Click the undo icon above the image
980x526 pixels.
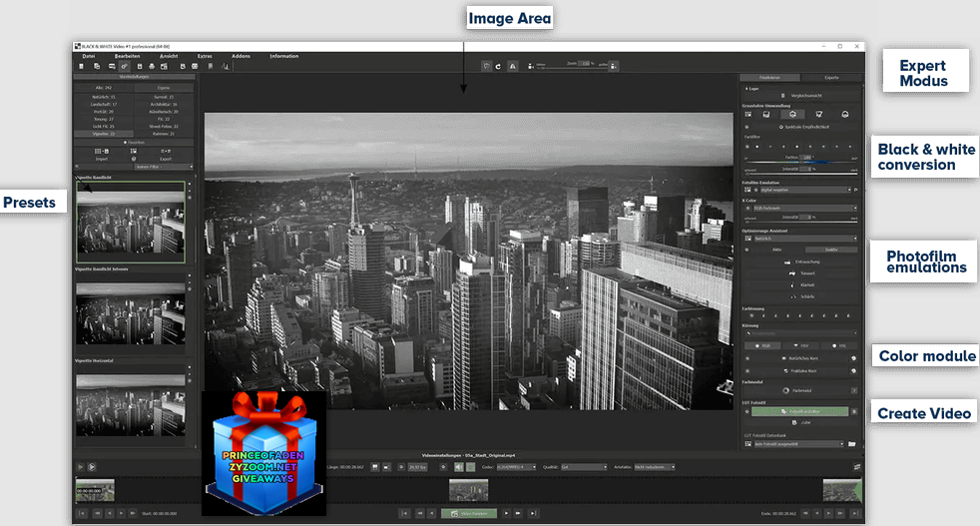click(486, 66)
